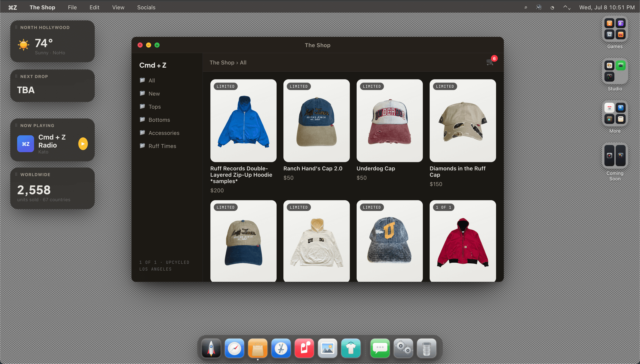This screenshot has height=364, width=640.
Task: Click the white Underdog hoodie image
Action: click(316, 241)
